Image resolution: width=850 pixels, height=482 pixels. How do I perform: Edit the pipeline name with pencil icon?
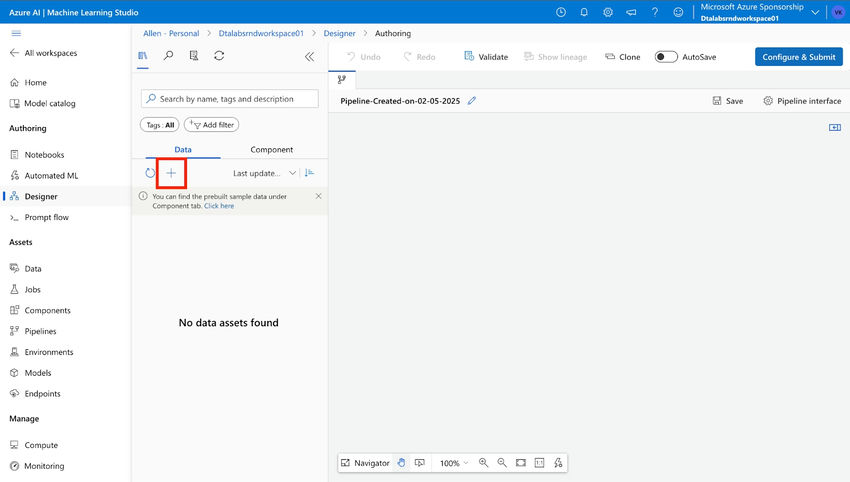472,101
